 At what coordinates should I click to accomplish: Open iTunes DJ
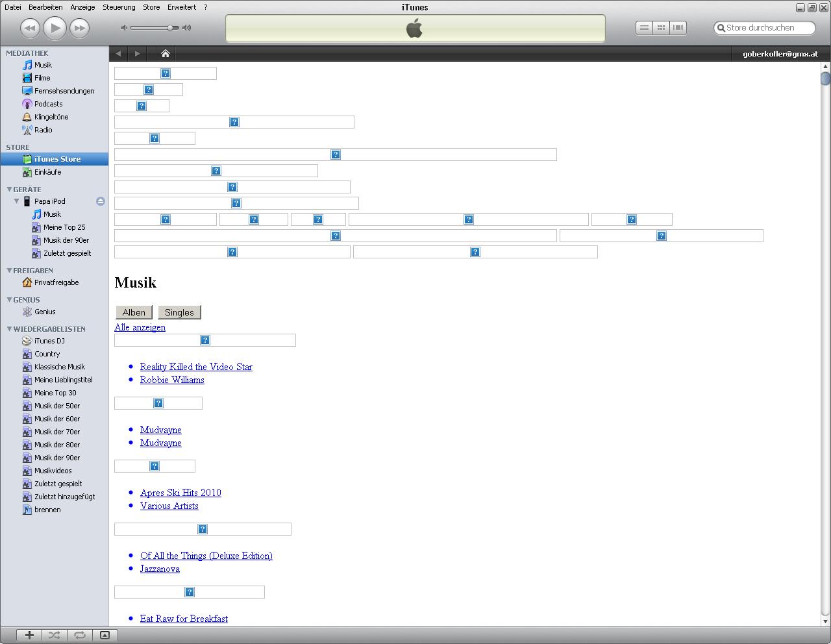pyautogui.click(x=49, y=341)
